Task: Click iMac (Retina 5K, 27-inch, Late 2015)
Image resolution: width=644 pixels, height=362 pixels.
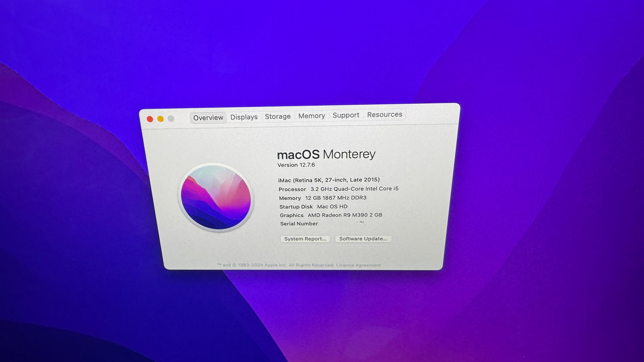Action: (329, 180)
